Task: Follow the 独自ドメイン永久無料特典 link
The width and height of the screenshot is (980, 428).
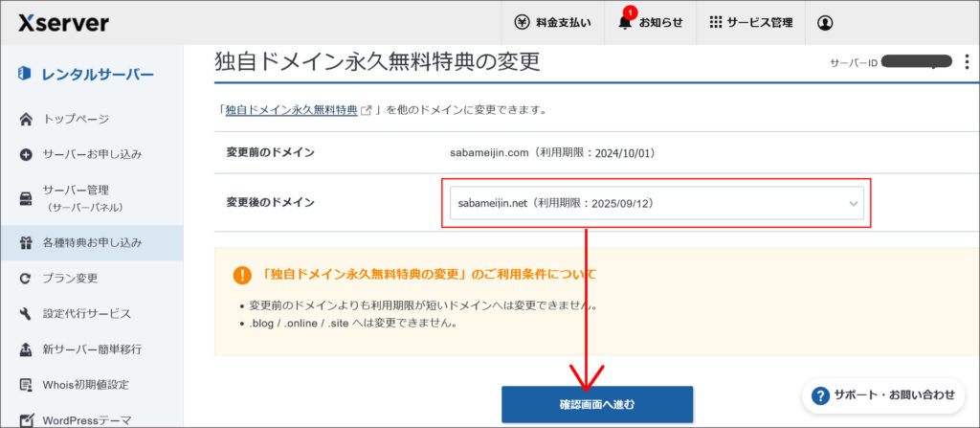Action: coord(291,111)
